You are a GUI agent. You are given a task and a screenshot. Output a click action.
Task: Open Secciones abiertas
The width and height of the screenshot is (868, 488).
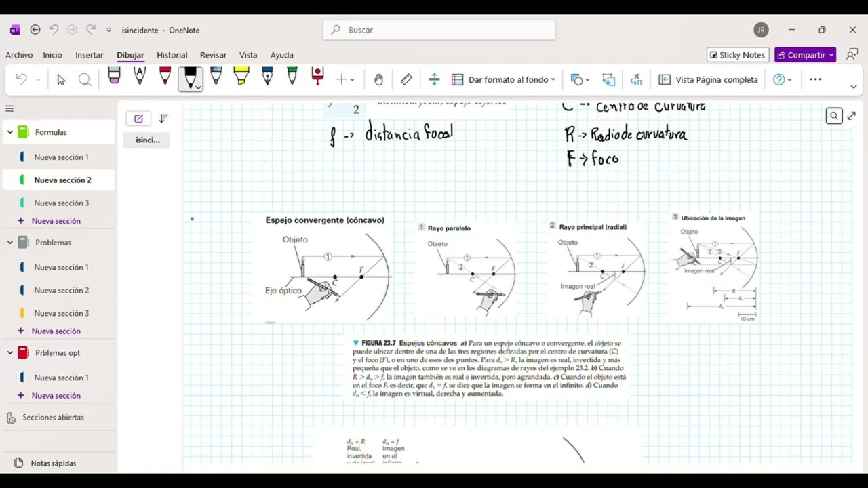(x=53, y=418)
